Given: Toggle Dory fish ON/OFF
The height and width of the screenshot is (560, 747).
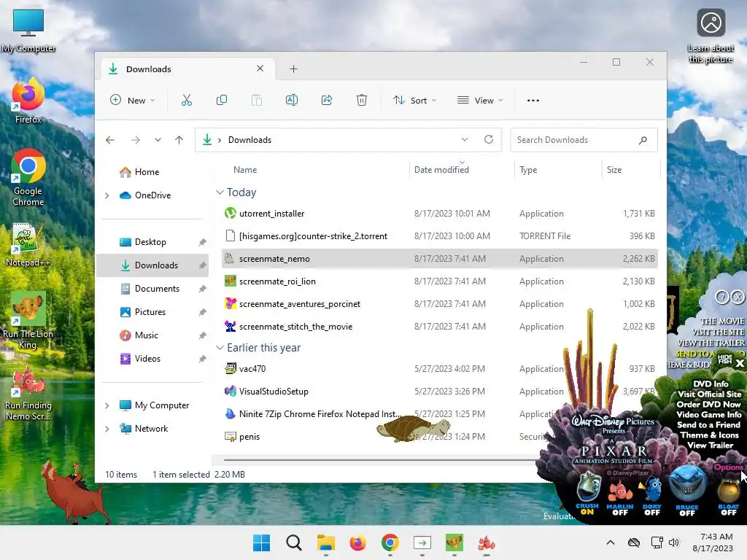Looking at the screenshot, I should tap(651, 497).
